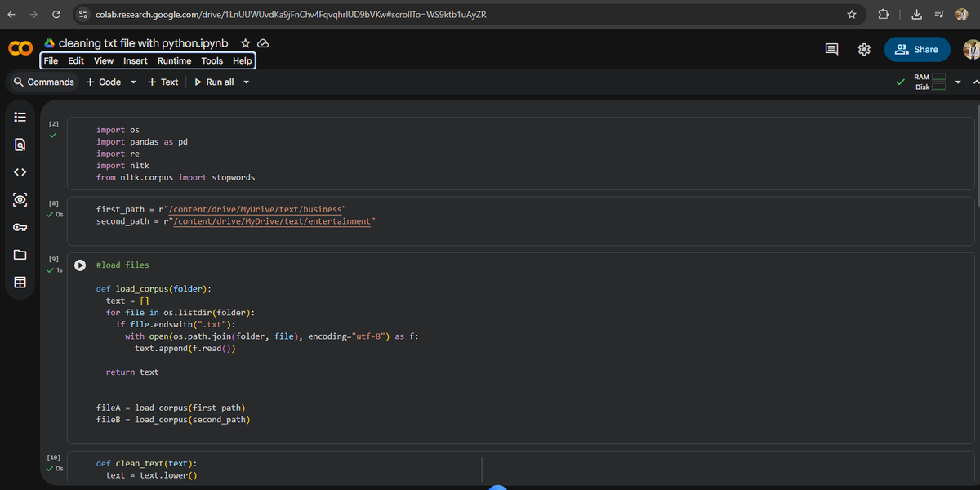The width and height of the screenshot is (980, 490).
Task: Click the 'import pandas as pd' line
Action: tap(142, 142)
